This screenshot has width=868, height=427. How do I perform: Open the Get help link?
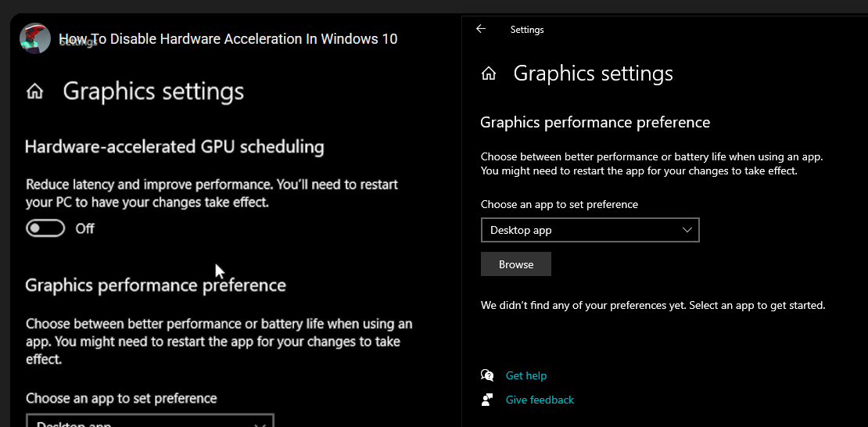pos(526,375)
